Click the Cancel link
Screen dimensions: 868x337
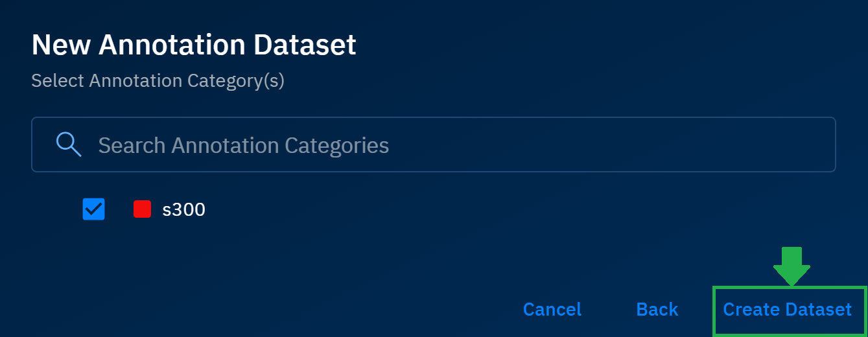[x=552, y=309]
